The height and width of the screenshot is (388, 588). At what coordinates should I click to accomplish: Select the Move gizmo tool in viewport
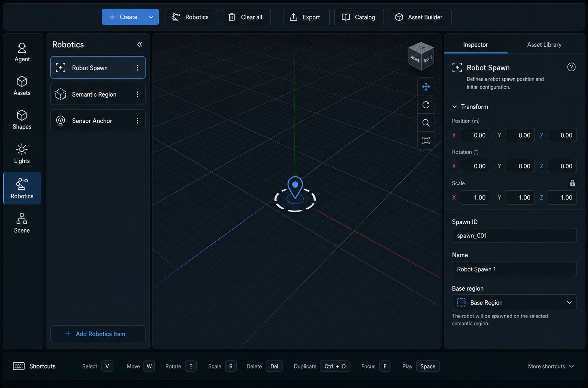pos(426,87)
